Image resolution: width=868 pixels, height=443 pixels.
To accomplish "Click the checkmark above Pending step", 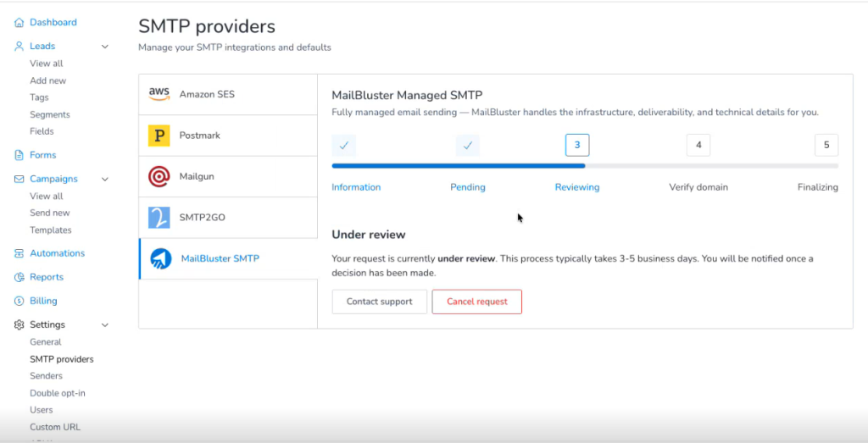I will click(468, 146).
